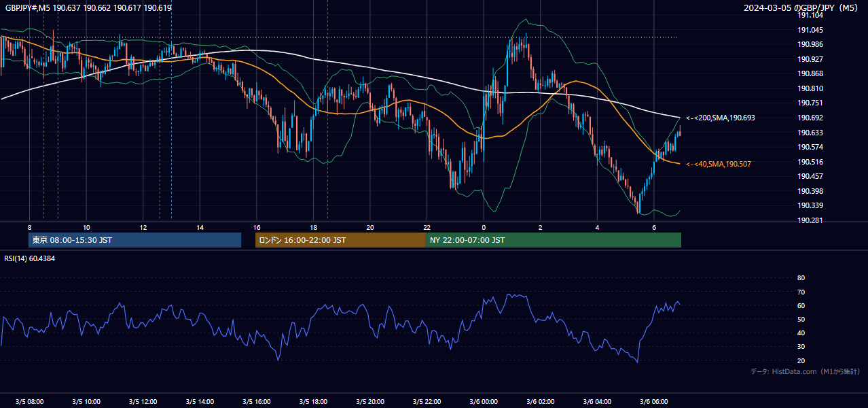Click price axis label 190.281
The image size is (868, 408).
pos(810,220)
